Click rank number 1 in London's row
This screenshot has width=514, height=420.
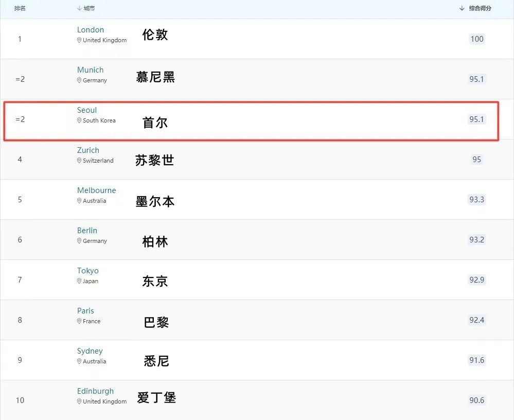pos(20,39)
